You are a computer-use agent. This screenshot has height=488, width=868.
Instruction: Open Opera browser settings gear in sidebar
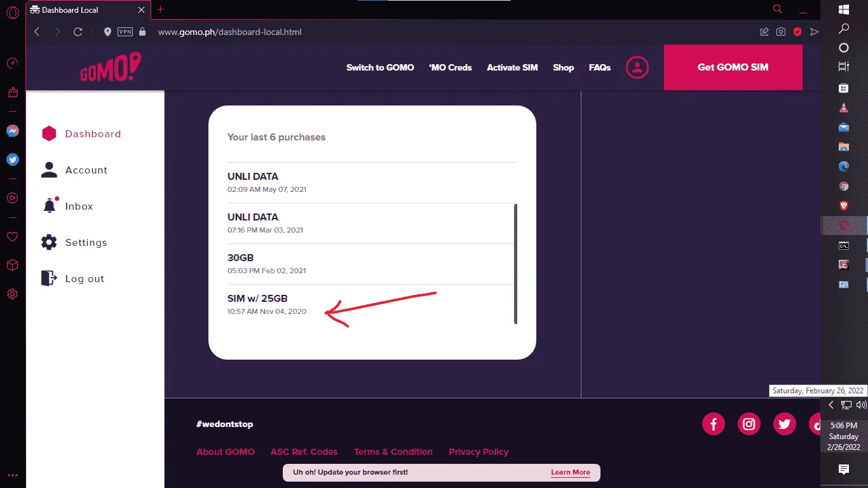click(x=12, y=294)
